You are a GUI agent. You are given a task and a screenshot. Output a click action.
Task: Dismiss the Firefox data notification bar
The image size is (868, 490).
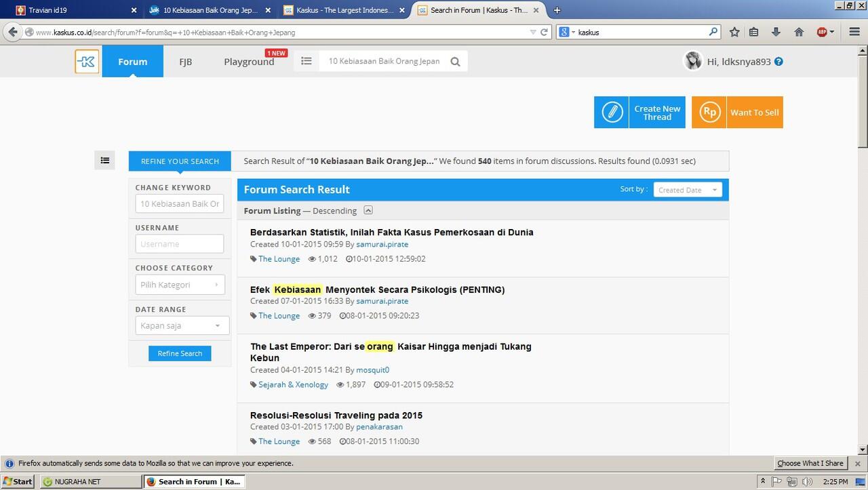pyautogui.click(x=858, y=464)
